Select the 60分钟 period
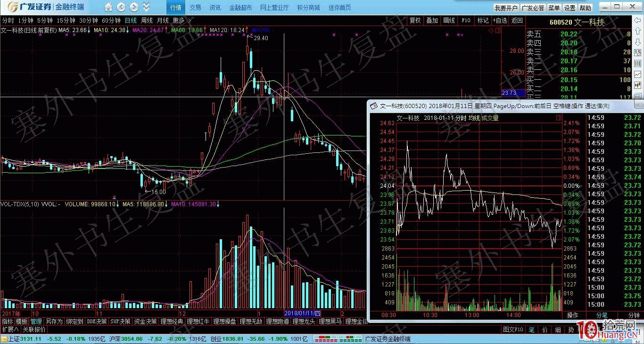Image resolution: width=644 pixels, height=344 pixels. [x=111, y=20]
